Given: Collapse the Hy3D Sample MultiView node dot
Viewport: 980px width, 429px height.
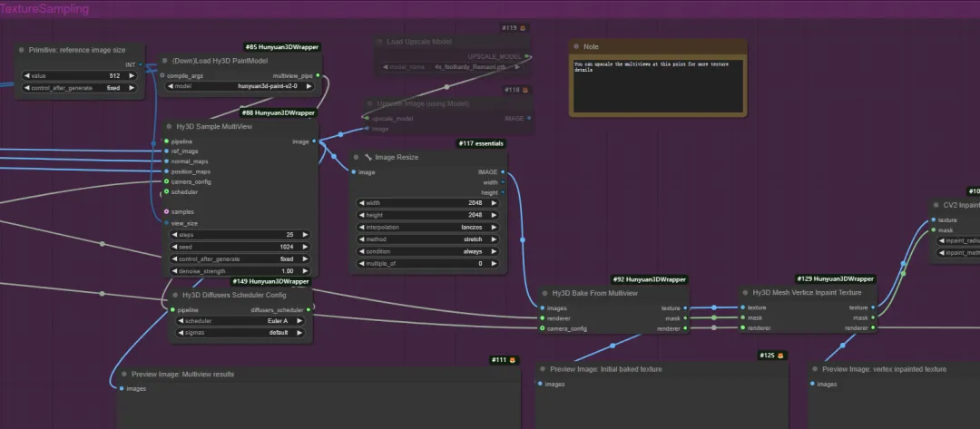Looking at the screenshot, I should tap(169, 127).
